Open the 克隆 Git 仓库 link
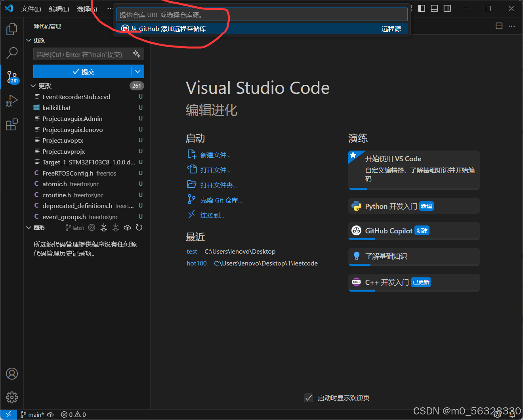The image size is (523, 420). [x=221, y=200]
